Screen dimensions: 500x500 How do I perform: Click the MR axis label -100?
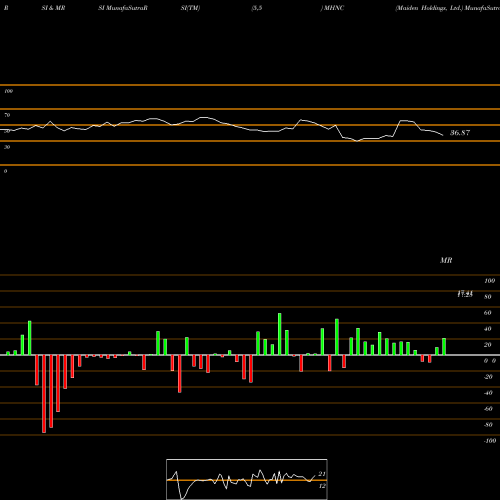tap(489, 441)
